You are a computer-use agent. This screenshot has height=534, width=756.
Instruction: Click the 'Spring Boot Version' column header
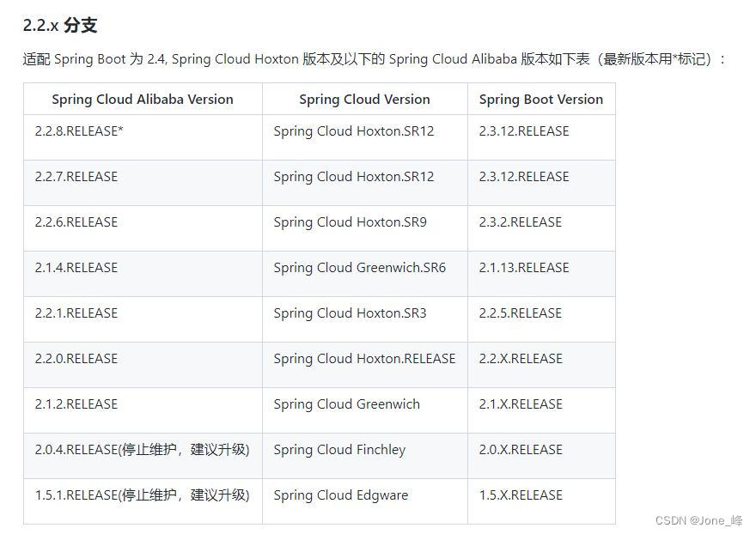[x=541, y=100]
